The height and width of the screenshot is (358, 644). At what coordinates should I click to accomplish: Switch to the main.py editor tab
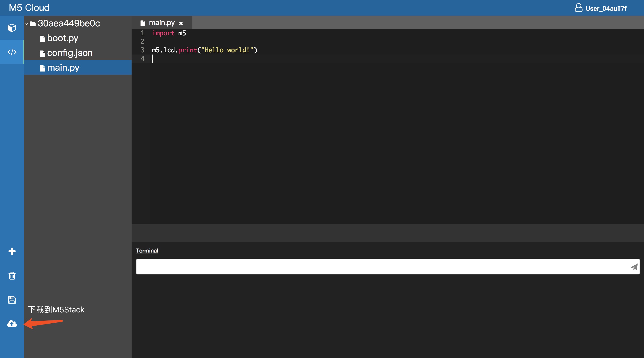point(161,23)
